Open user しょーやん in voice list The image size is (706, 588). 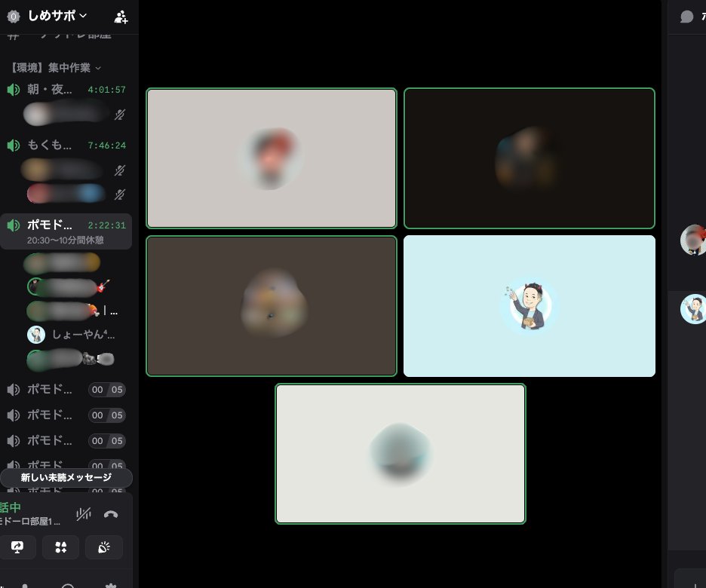coord(71,335)
